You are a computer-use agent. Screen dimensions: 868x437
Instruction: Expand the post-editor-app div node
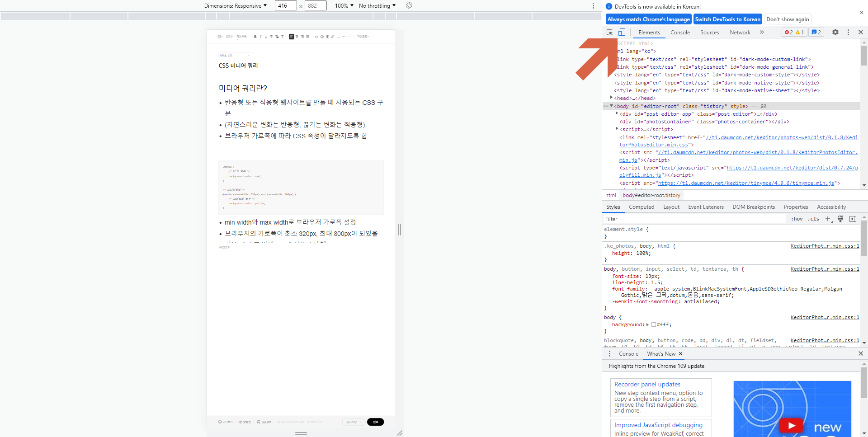(617, 113)
